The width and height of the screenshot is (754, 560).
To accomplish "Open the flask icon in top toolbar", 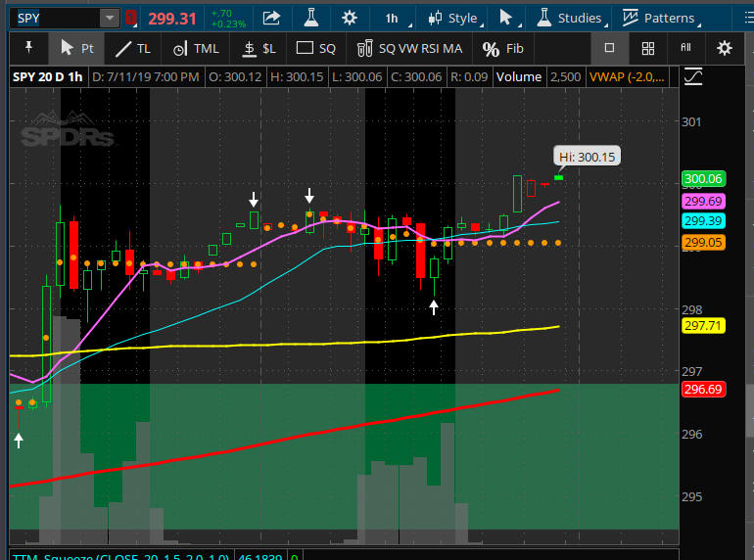I will coord(310,18).
